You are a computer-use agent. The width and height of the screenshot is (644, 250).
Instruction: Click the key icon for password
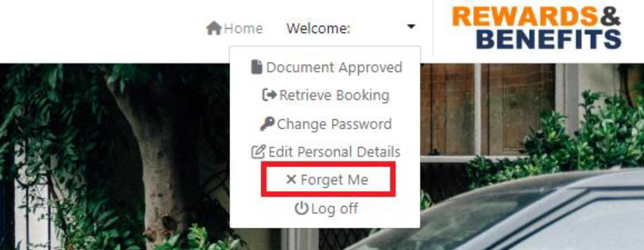267,124
